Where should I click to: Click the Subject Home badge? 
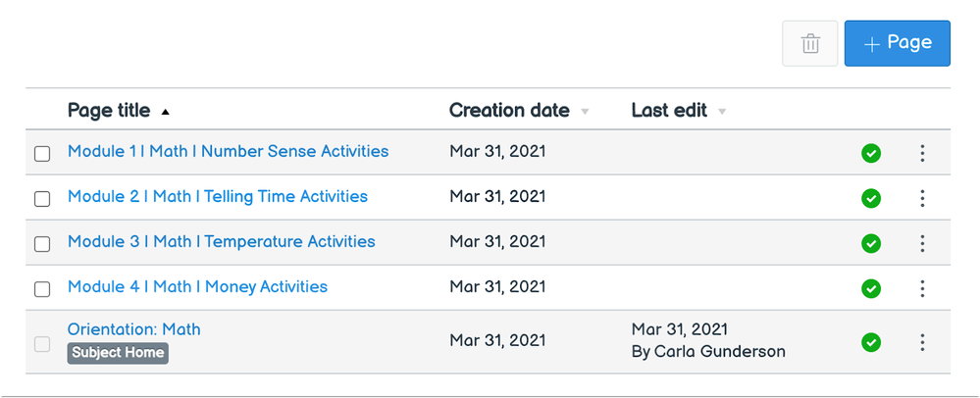pos(118,352)
